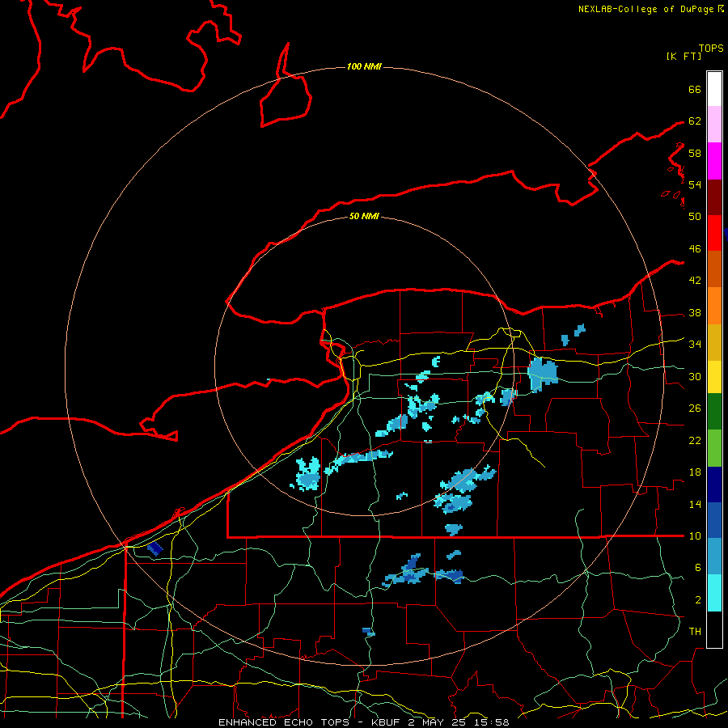
Task: Click the 30 legend value
Action: [695, 376]
